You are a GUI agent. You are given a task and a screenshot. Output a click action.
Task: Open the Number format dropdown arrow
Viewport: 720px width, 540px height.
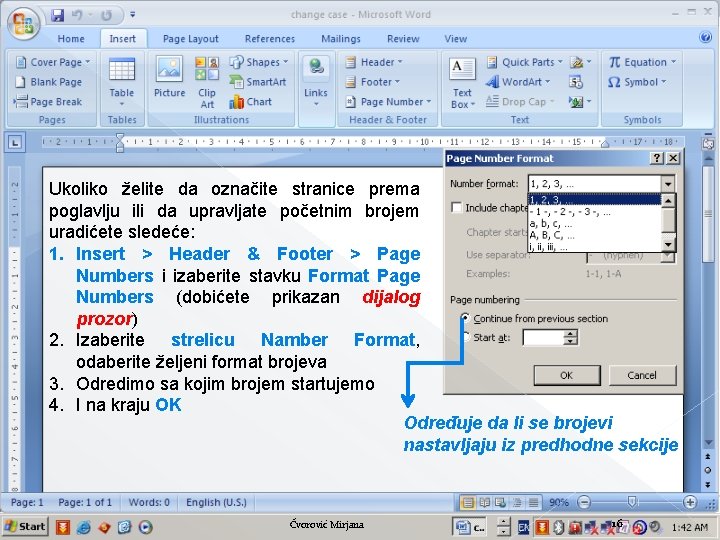tap(668, 184)
